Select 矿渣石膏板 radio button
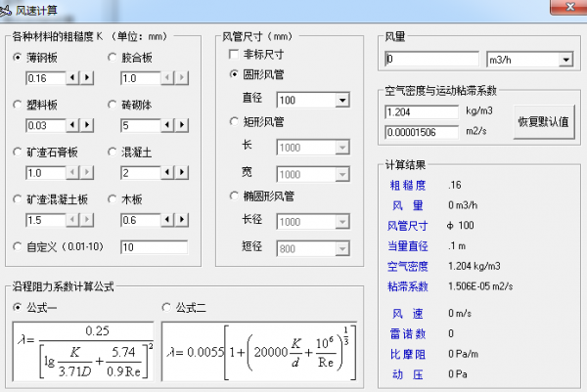The width and height of the screenshot is (587, 392). coord(17,152)
